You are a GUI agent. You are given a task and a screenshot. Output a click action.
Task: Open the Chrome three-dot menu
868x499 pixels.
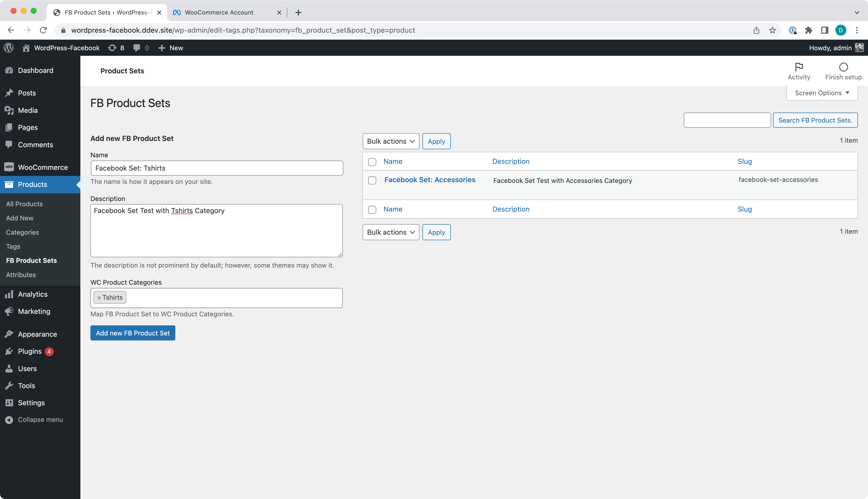click(857, 30)
